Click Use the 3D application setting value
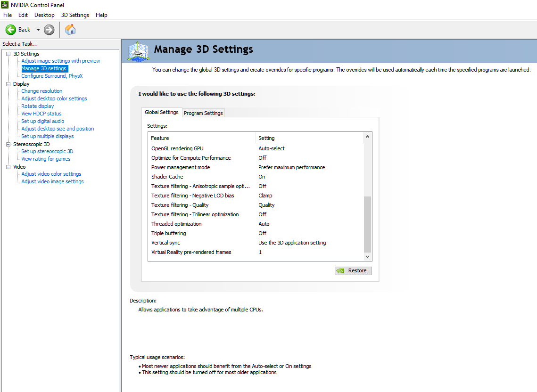This screenshot has height=392, width=537. point(292,243)
